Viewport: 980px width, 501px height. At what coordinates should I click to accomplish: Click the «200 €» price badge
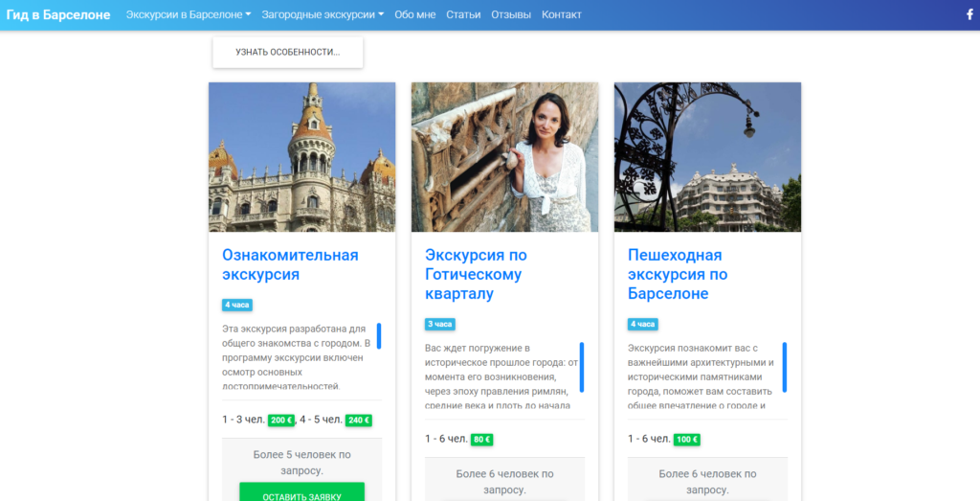pos(281,421)
